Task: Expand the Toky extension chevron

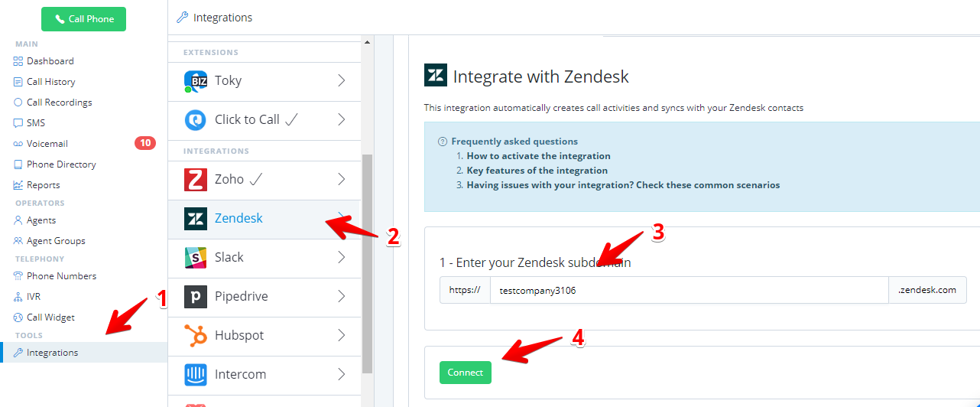Action: point(342,81)
